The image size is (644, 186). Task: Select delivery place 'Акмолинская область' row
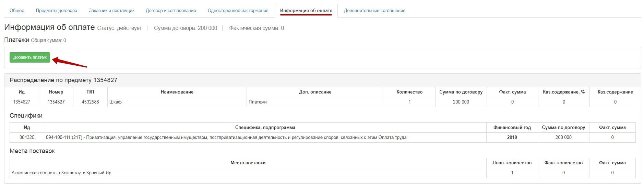pos(61,173)
